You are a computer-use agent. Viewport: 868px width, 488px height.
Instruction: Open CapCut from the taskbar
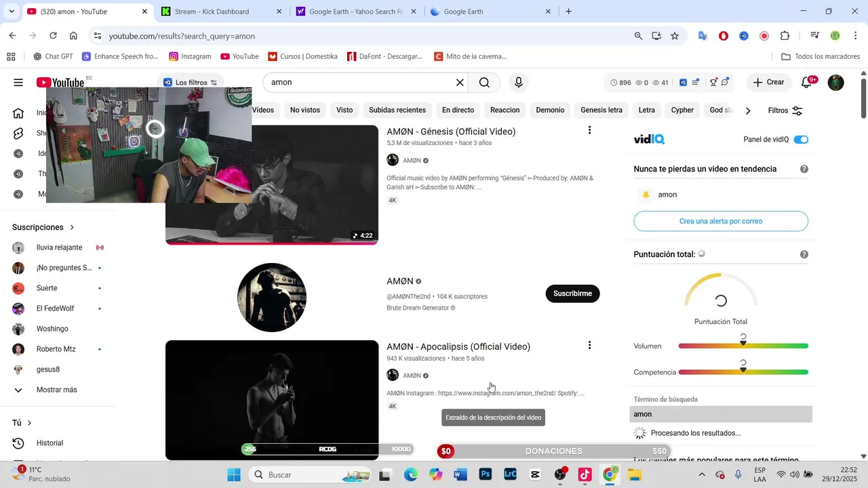pos(535,474)
